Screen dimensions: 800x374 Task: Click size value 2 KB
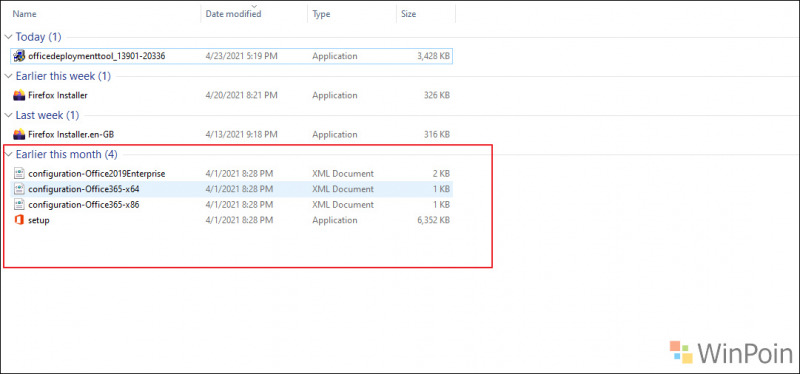pos(441,174)
